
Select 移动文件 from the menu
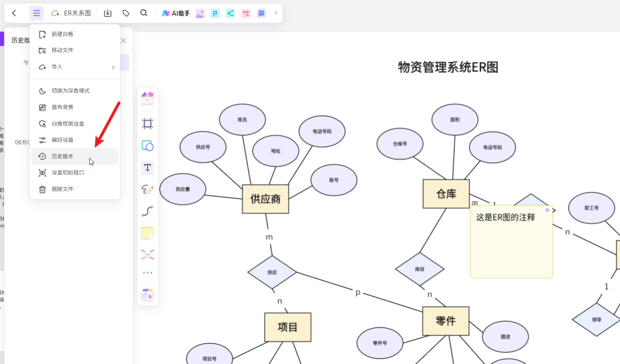75,50
